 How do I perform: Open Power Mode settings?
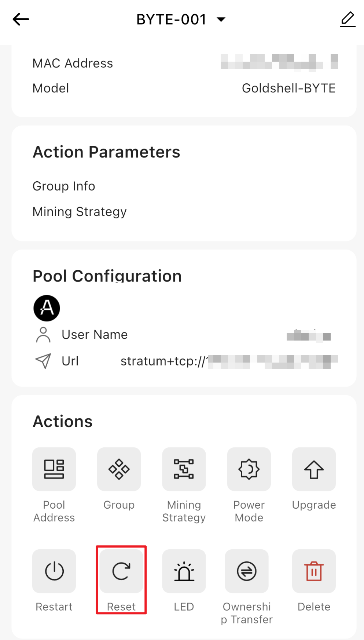click(x=249, y=469)
